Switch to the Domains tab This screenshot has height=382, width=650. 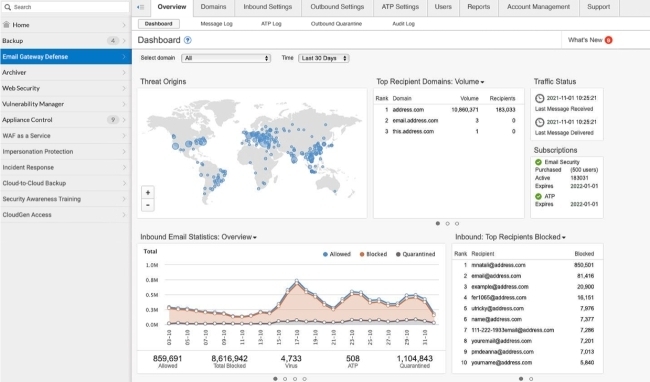pos(213,7)
